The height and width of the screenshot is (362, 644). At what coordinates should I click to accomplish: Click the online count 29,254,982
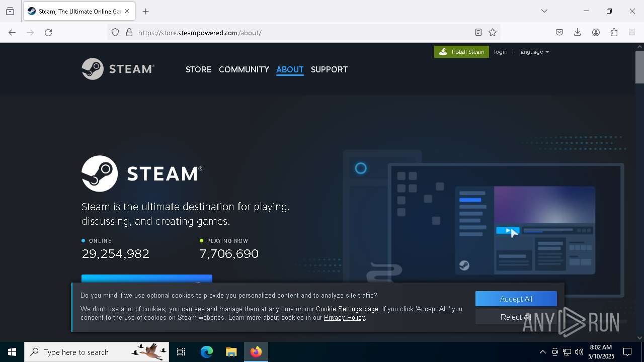[116, 253]
